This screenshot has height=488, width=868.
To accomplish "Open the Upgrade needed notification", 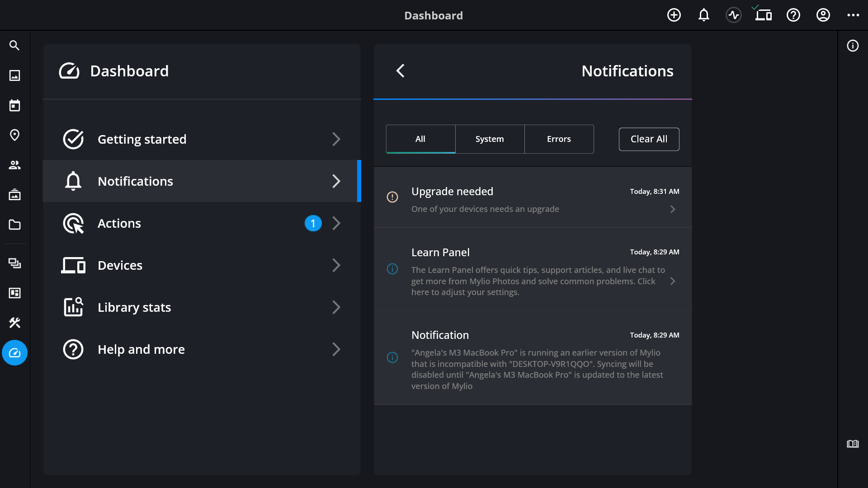I will [x=533, y=199].
